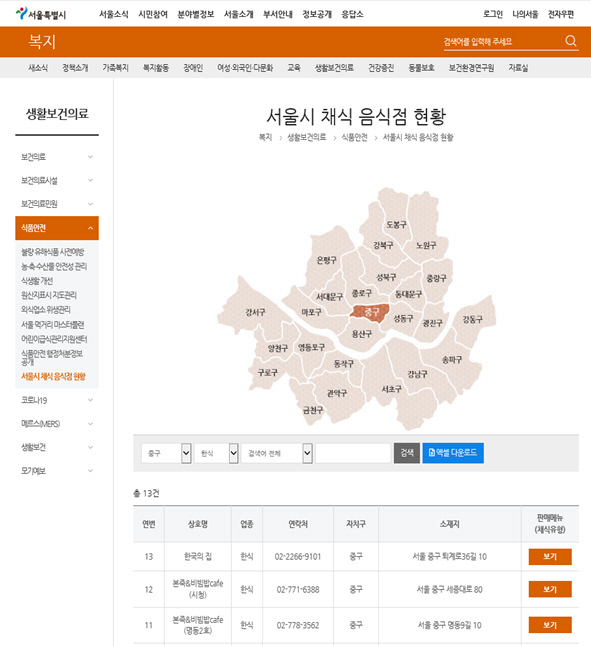Expand the 보건의료 sidebar section

tap(57, 157)
